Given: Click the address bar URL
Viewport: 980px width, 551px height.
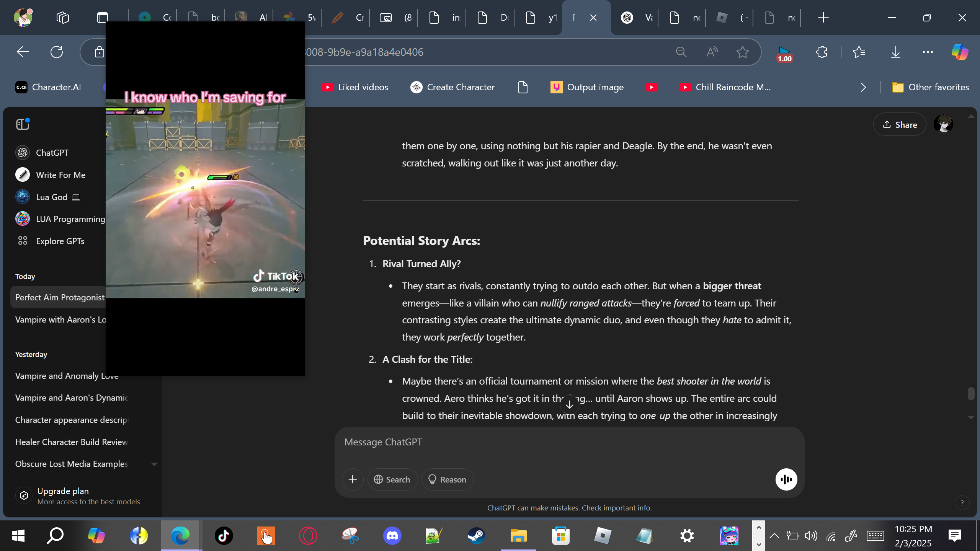Looking at the screenshot, I should (x=364, y=52).
